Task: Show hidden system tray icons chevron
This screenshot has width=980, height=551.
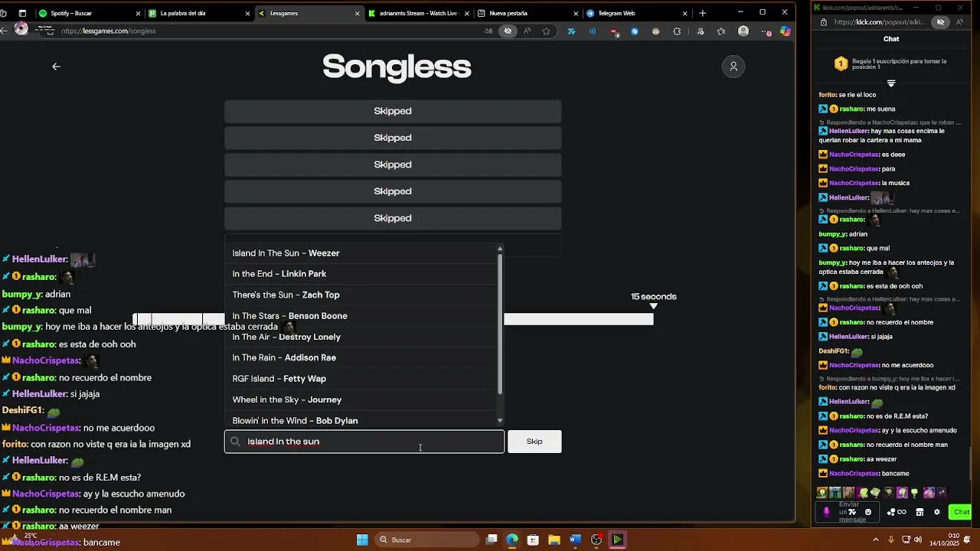Action: click(876, 540)
